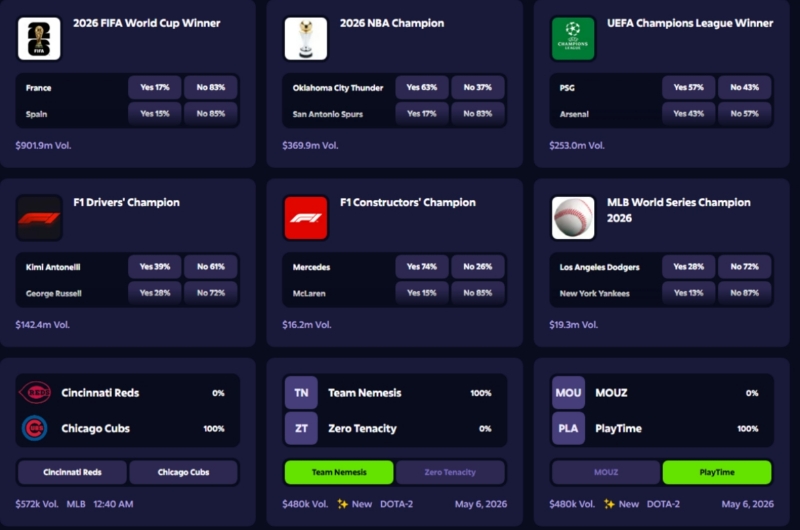Buy No 61% on Kimi Antonelli
The width and height of the screenshot is (800, 530).
point(211,266)
